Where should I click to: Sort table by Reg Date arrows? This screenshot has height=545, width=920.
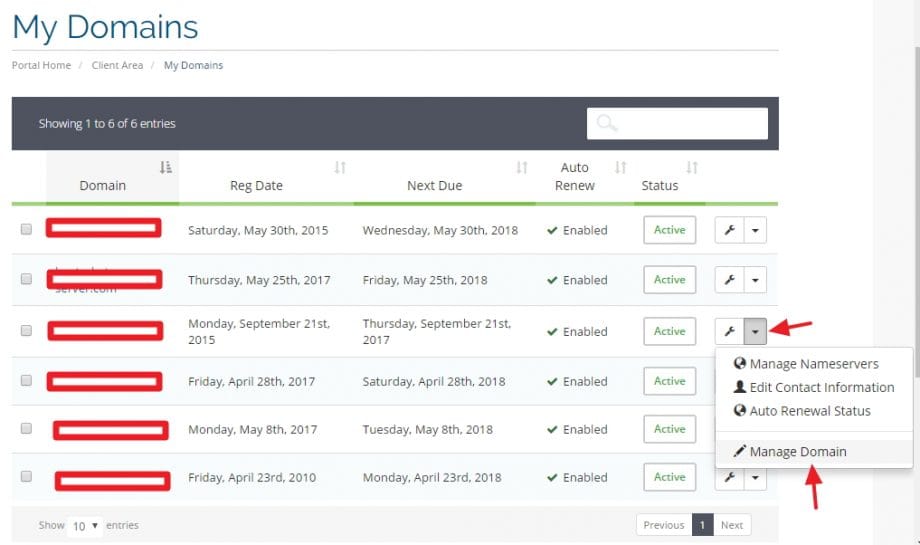(x=340, y=168)
